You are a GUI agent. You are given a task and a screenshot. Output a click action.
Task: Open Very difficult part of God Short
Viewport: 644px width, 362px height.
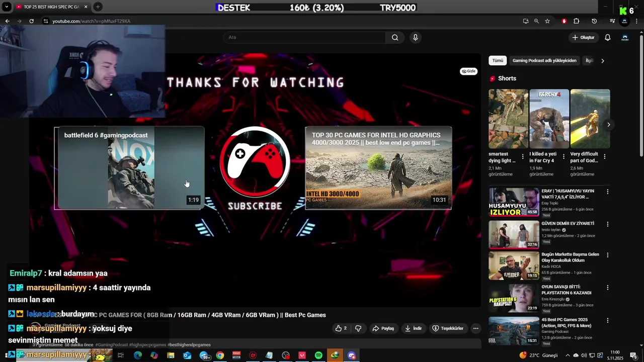point(590,119)
